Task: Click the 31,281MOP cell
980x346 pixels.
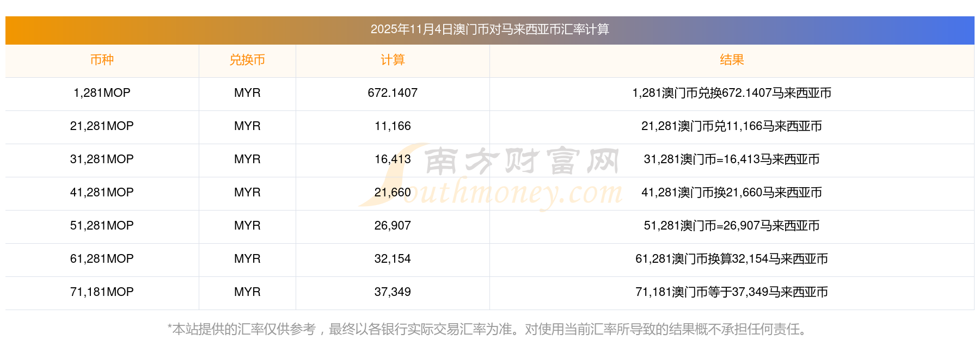Action: [x=102, y=159]
